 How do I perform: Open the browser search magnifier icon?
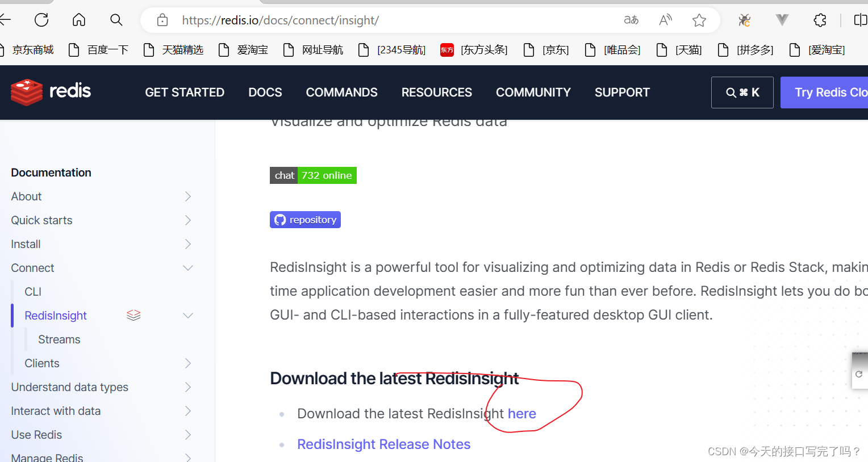116,20
